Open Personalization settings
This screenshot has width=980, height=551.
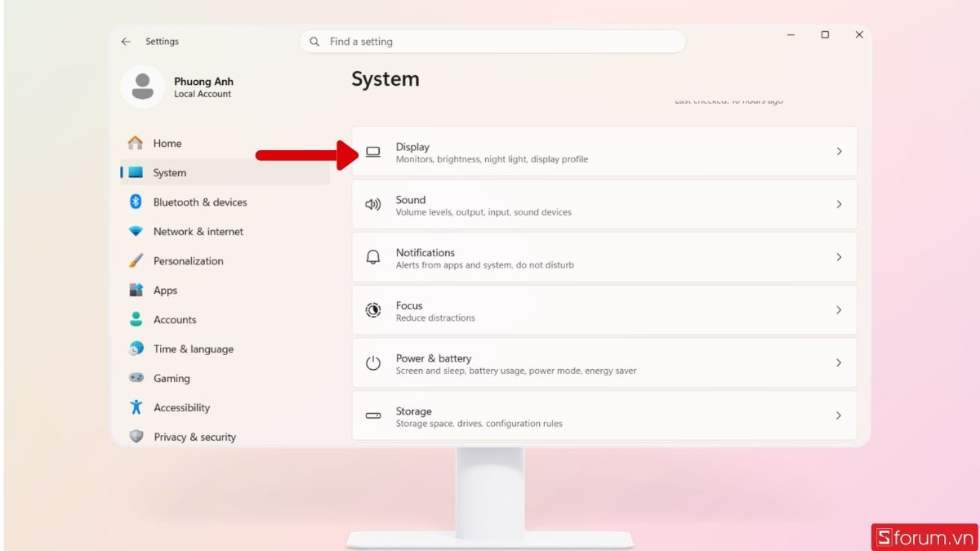(189, 260)
